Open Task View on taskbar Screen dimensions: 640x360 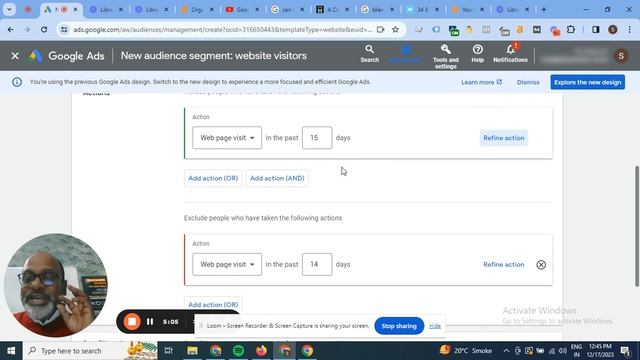coord(168,351)
